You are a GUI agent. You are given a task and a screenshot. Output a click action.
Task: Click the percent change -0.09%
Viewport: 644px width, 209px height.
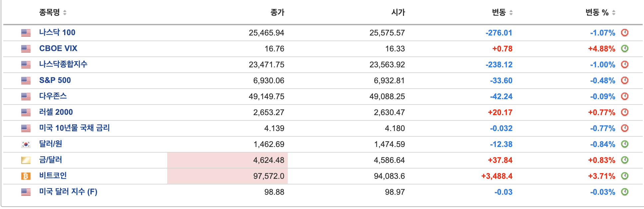pos(602,97)
